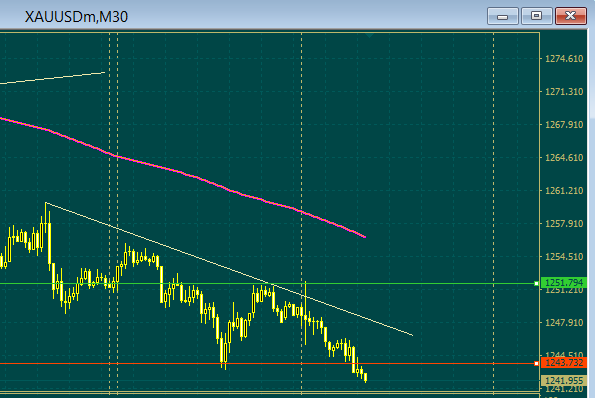Viewport: 595px width, 398px height.
Task: Click the 1247.910 price scale label
Action: [564, 323]
